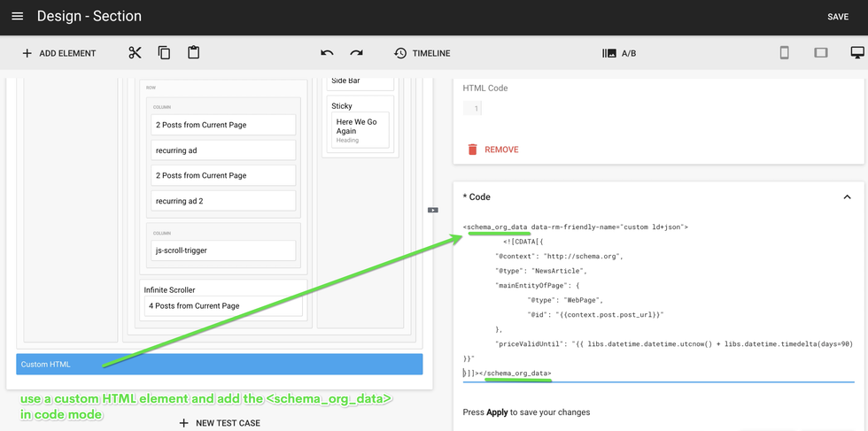Click the panel collapse handle icon
This screenshot has height=431, width=868.
coord(433,210)
